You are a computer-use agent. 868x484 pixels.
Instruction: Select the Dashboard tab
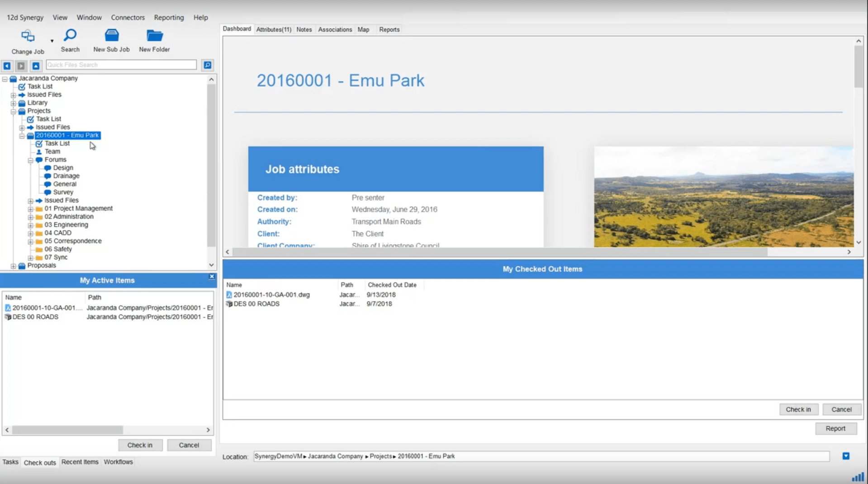pyautogui.click(x=237, y=28)
